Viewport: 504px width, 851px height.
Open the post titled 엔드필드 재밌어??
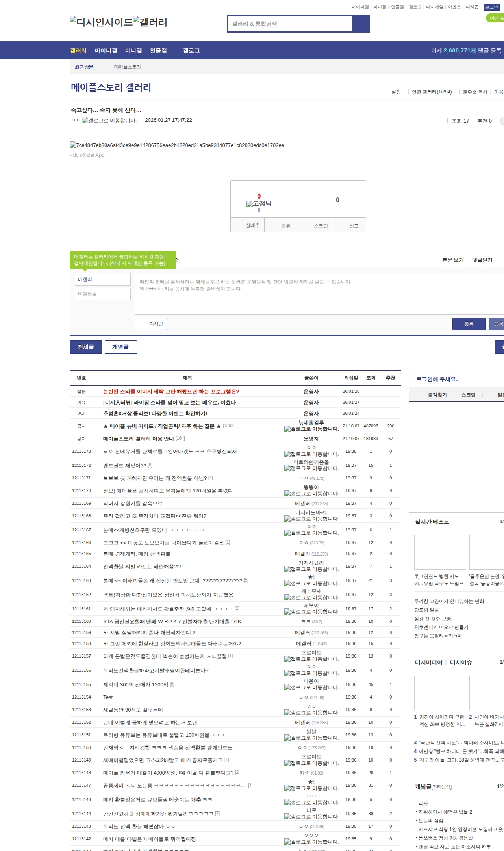[125, 465]
